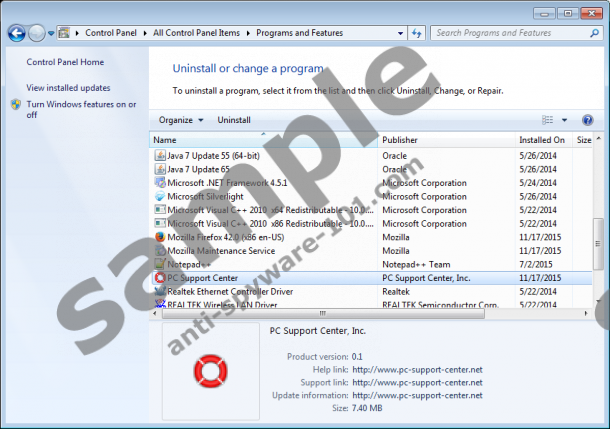This screenshot has width=610, height=429.
Task: Click the change view icon button
Action: coord(547,120)
